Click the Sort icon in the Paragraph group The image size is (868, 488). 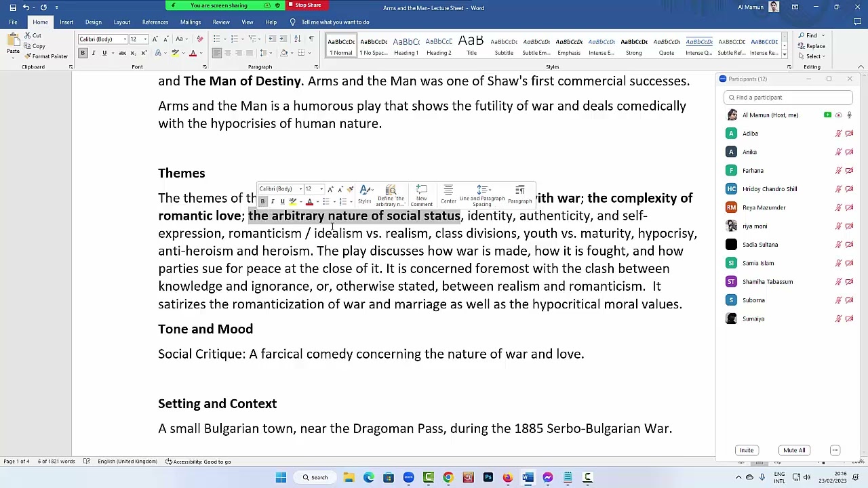[299, 39]
